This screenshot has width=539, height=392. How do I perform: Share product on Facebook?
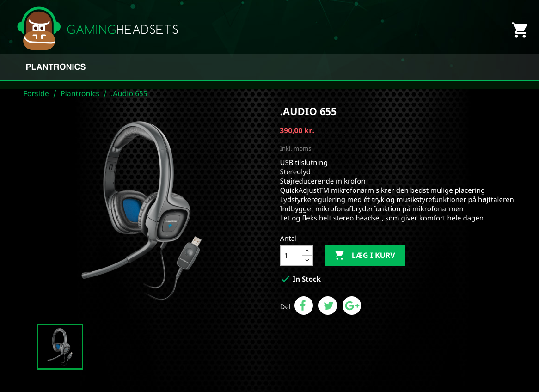tap(304, 306)
